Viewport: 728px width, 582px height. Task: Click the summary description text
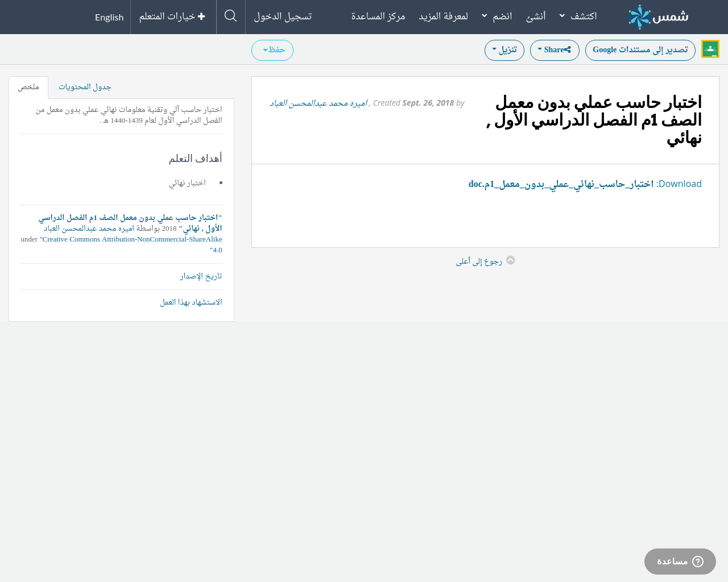(129, 115)
